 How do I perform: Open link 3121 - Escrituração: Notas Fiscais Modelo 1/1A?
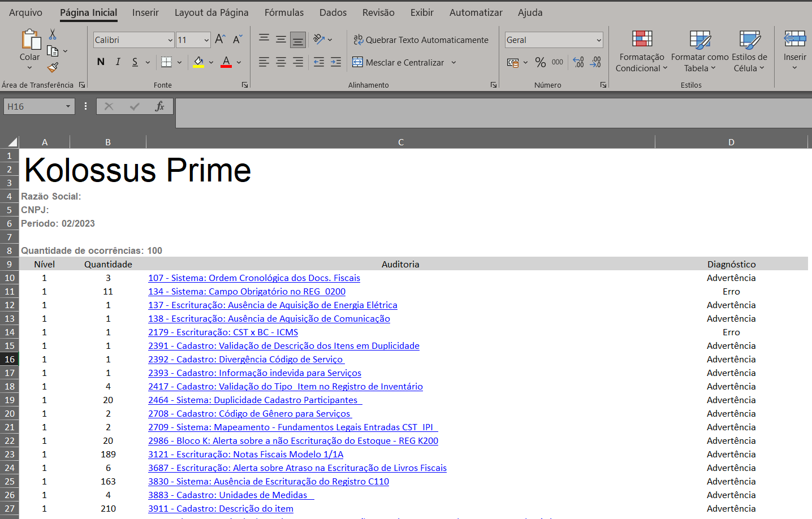(x=245, y=454)
